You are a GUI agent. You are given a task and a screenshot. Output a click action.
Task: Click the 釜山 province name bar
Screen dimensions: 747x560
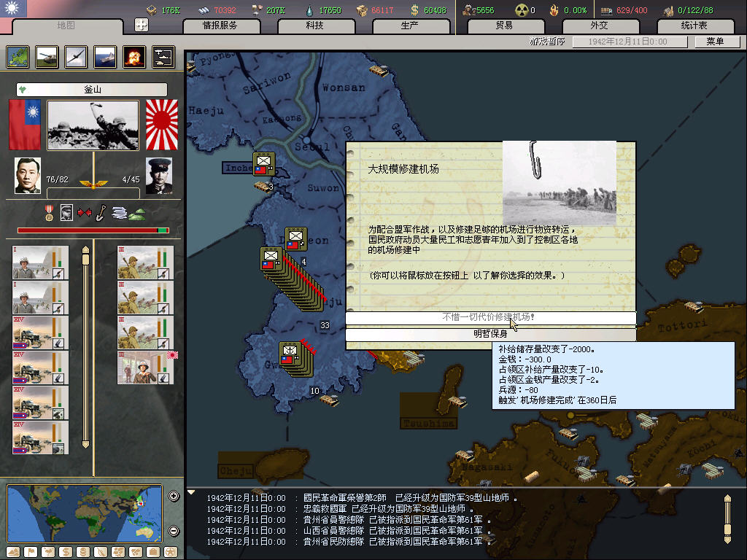coord(92,90)
